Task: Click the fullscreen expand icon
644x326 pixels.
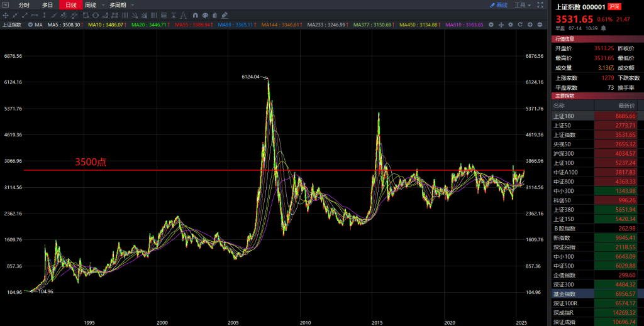Action: pyautogui.click(x=540, y=5)
